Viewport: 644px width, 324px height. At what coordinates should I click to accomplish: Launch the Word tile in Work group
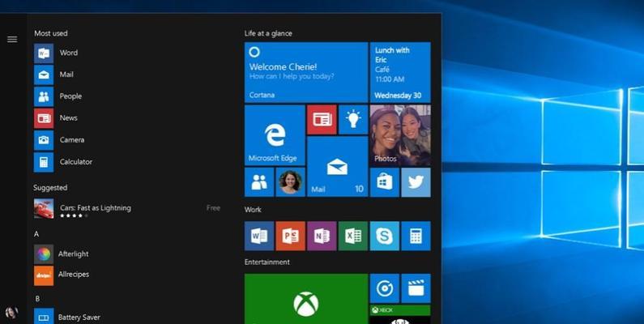click(259, 237)
